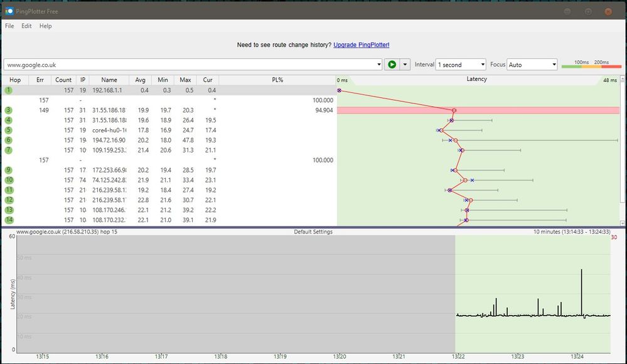Expand the dropdown arrow beside play button
Viewport: 627px width, 364px height.
coord(405,65)
